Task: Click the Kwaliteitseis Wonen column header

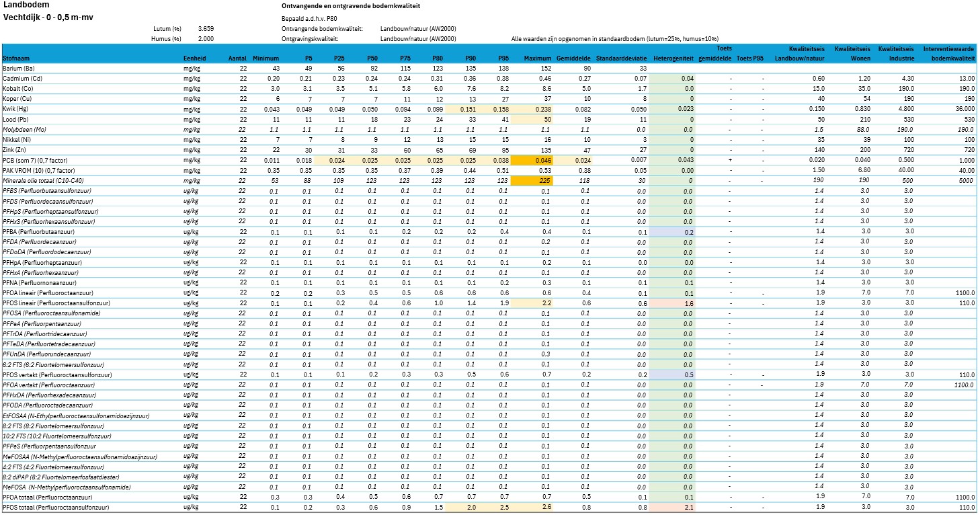Action: click(x=852, y=53)
